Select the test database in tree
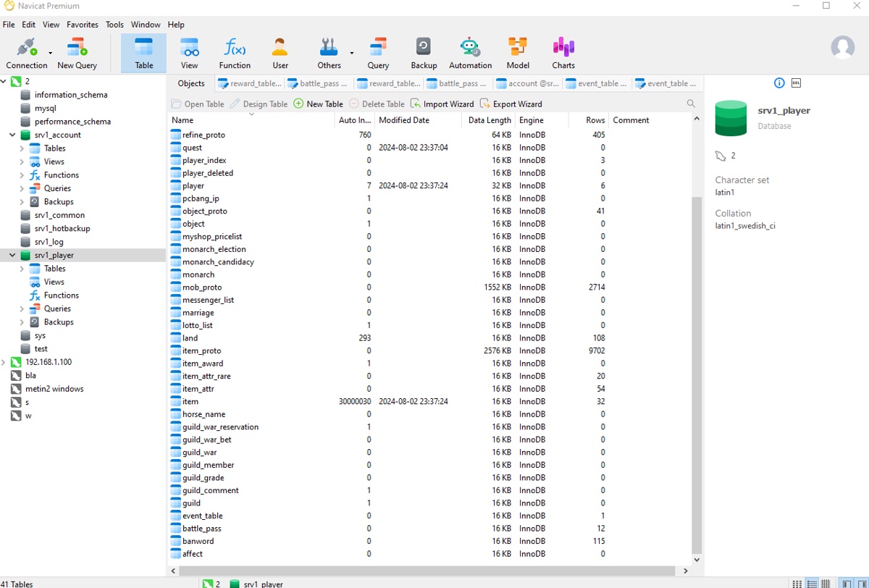 click(41, 349)
